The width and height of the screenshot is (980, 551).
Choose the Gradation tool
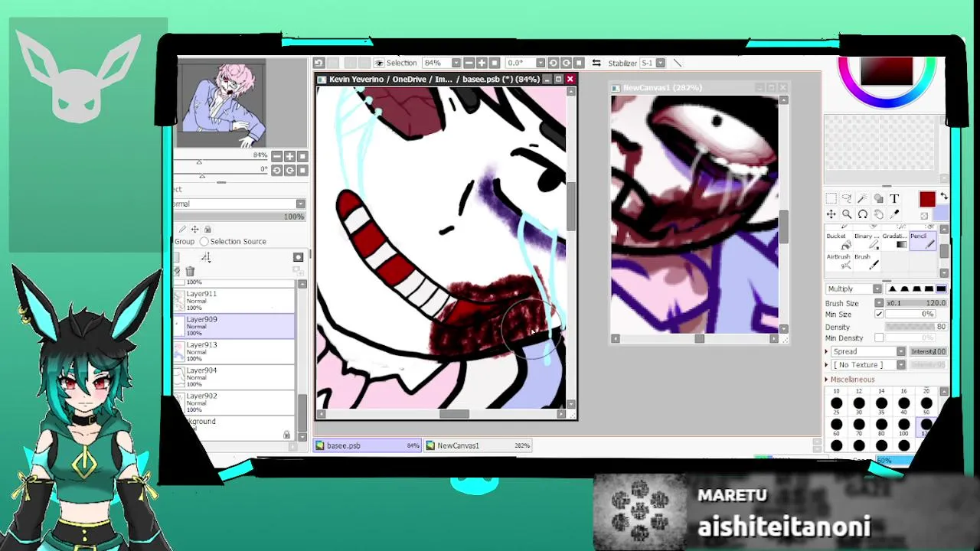coord(894,240)
